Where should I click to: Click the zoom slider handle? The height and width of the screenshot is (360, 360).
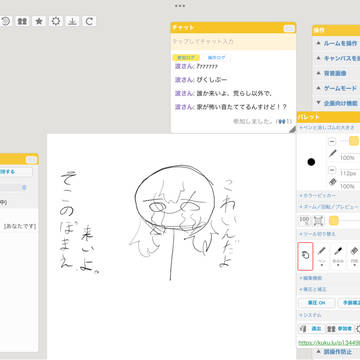click(334, 220)
